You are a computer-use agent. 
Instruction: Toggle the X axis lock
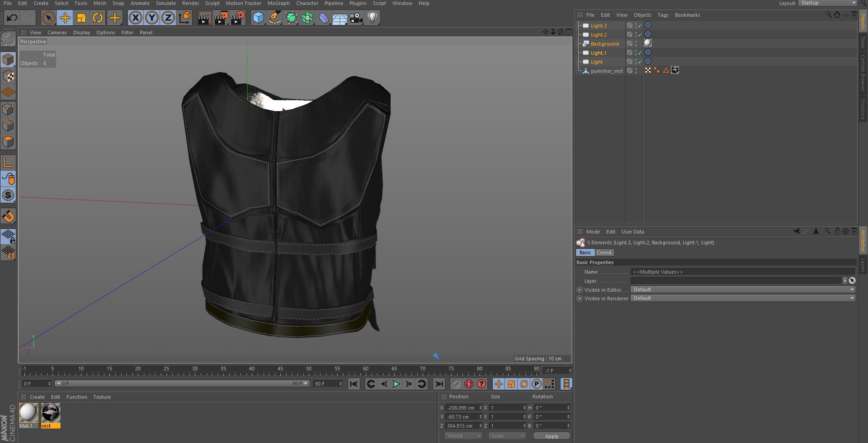135,18
